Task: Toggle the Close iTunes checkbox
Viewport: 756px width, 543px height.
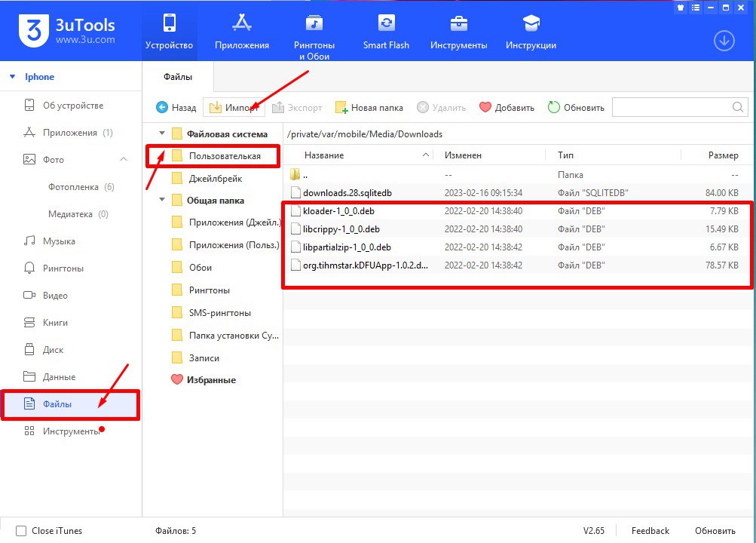Action: click(x=21, y=531)
